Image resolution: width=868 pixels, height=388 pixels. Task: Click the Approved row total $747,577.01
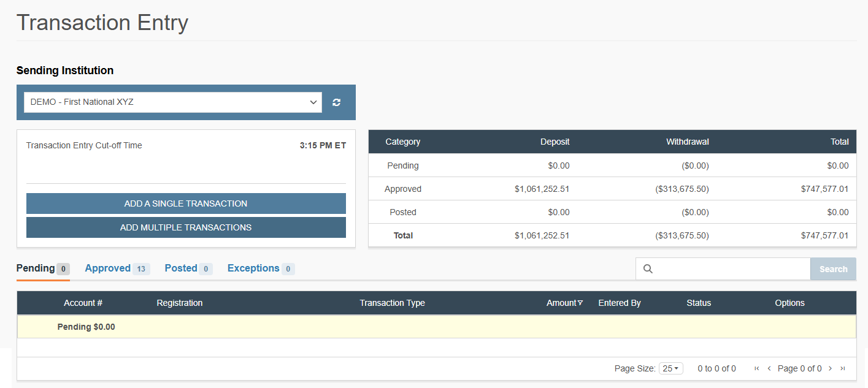(x=824, y=189)
